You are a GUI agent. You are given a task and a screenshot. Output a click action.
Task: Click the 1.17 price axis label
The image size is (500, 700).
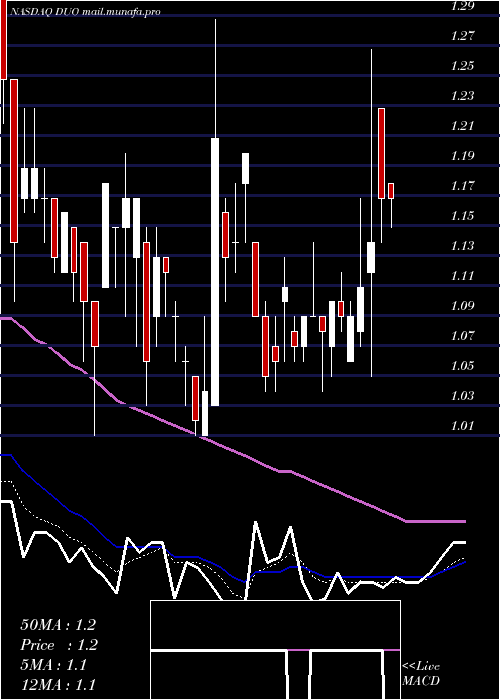tap(462, 186)
